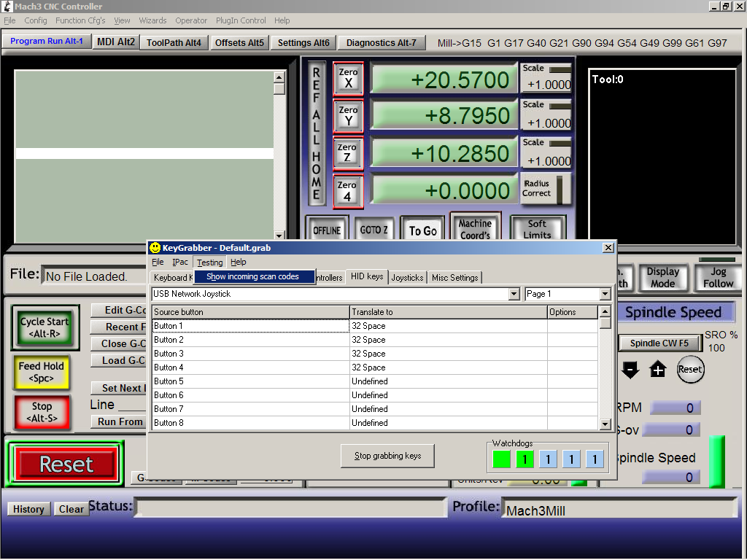The image size is (747, 560).
Task: Open the PlugIn Control menu
Action: click(x=241, y=20)
